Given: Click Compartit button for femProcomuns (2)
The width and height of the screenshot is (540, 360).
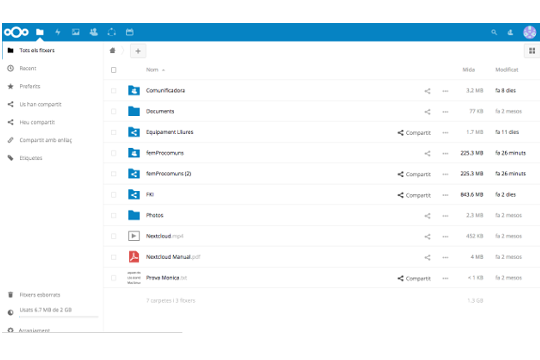Looking at the screenshot, I should [414, 174].
